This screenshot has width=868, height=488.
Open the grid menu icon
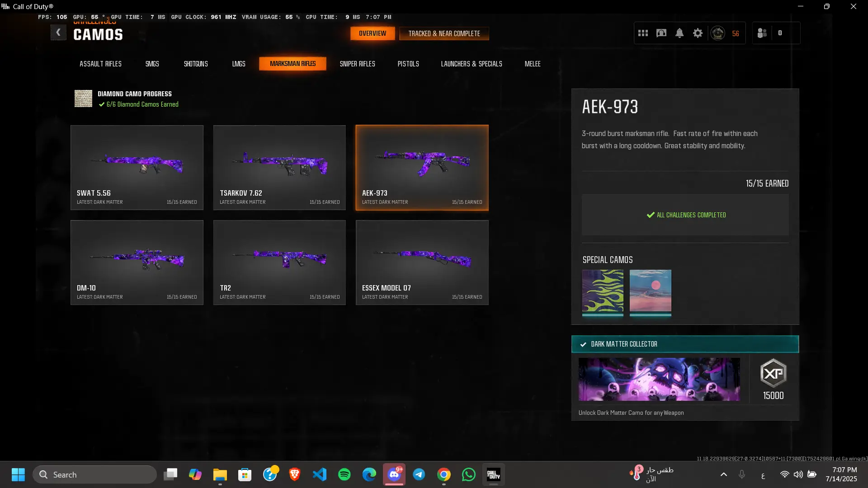coord(643,33)
